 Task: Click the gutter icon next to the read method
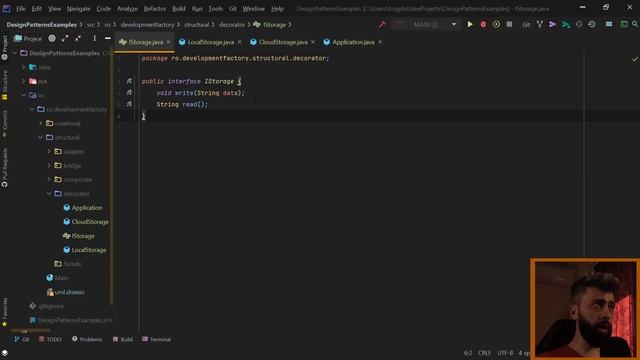129,104
